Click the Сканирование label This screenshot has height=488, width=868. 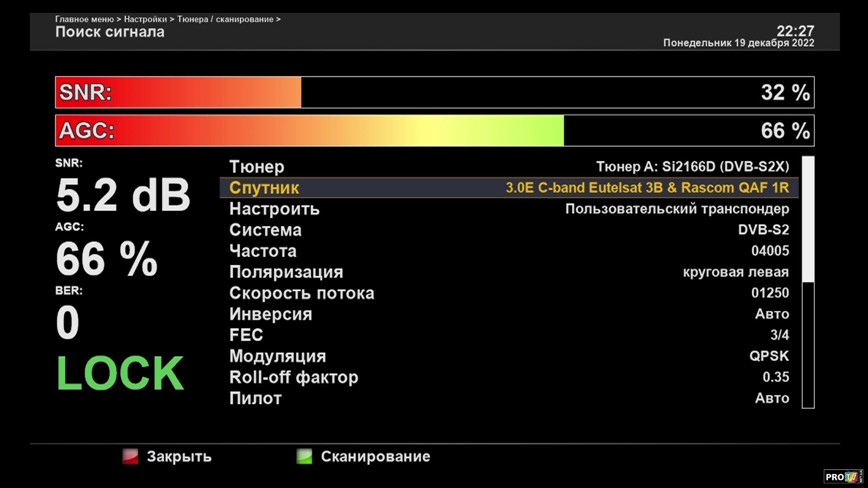point(375,456)
